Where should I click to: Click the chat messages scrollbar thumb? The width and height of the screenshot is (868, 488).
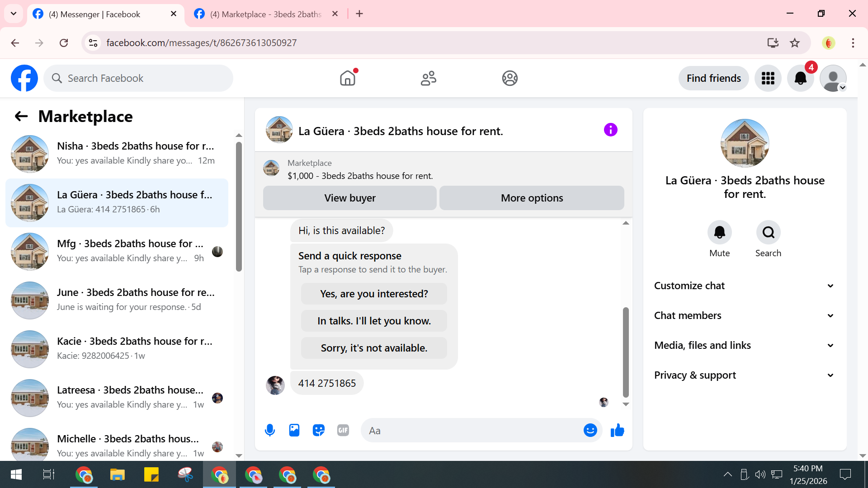coord(626,352)
